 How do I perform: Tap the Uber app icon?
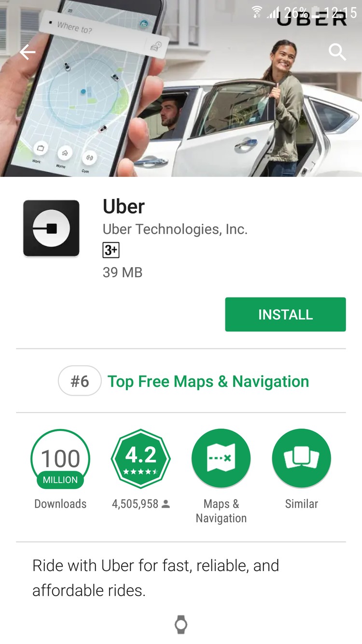click(51, 228)
